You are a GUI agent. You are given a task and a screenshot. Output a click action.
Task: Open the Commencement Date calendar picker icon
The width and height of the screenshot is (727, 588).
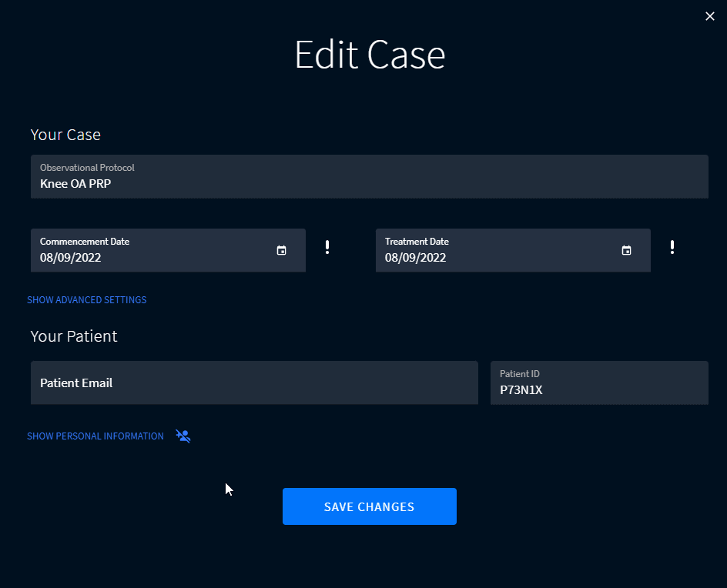click(282, 250)
